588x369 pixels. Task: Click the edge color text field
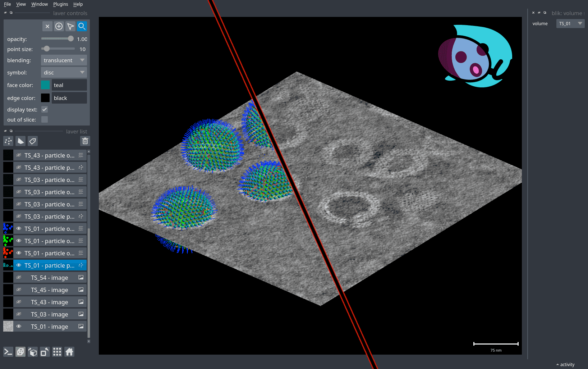pos(69,98)
